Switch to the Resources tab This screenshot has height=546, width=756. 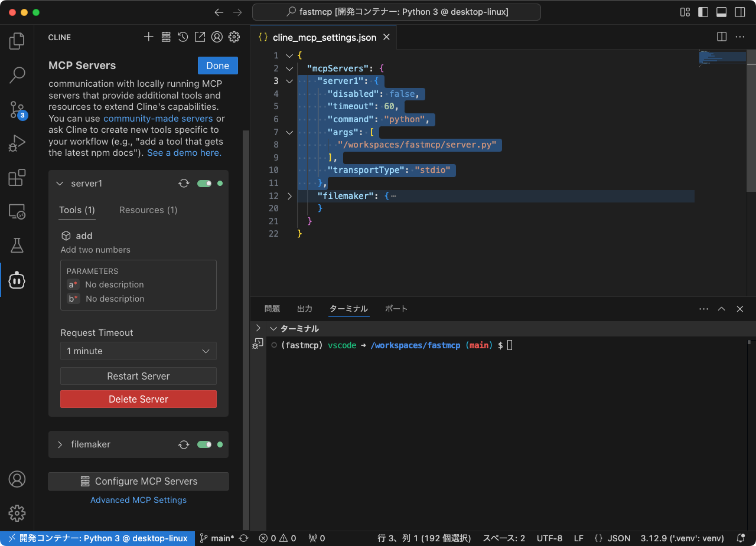coord(148,210)
